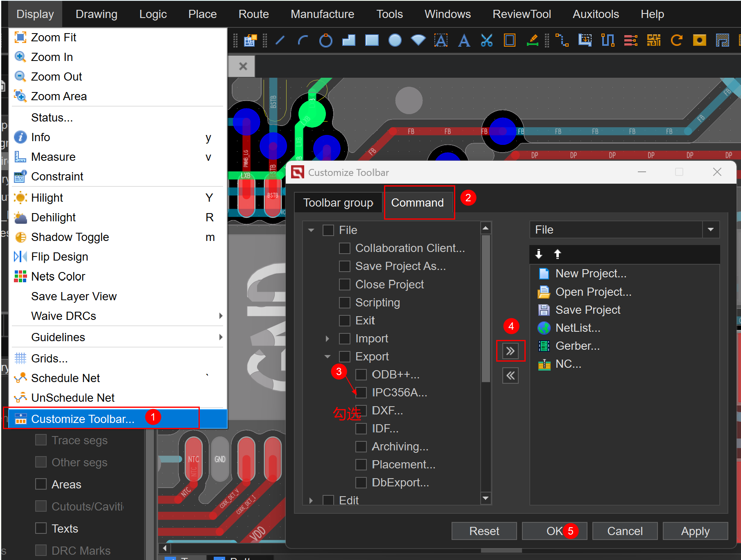Open the Manufacture menu
This screenshot has width=741, height=560.
(x=322, y=14)
